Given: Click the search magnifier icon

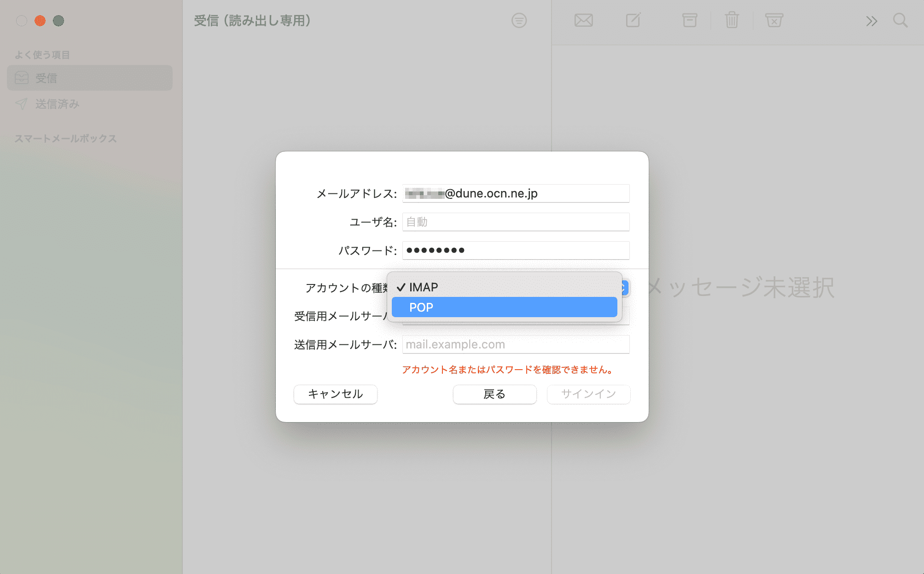Looking at the screenshot, I should (900, 21).
